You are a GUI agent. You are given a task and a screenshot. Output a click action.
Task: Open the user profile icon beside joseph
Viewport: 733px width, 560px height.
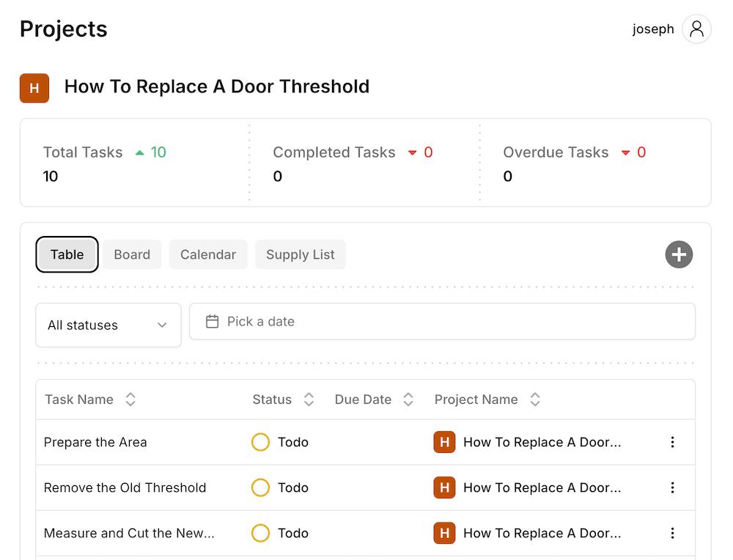tap(696, 29)
